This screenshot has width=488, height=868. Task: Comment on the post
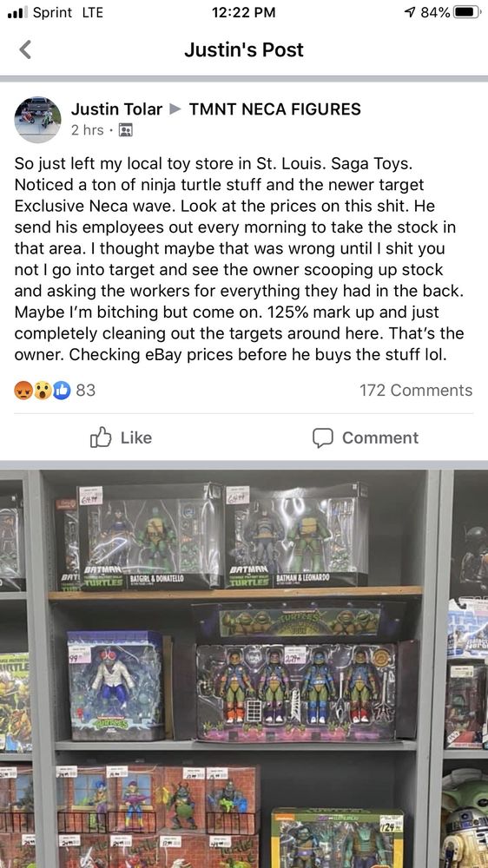pos(366,437)
